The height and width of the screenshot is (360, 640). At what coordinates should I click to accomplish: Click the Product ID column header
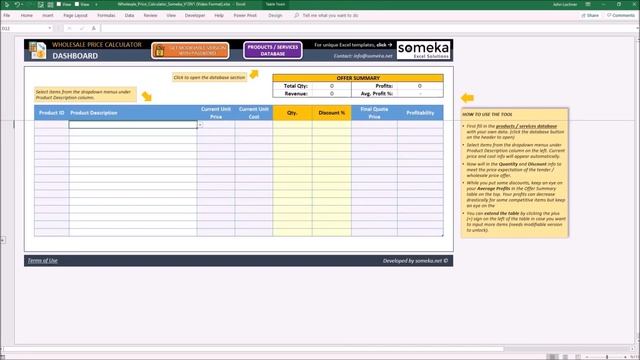(x=51, y=113)
